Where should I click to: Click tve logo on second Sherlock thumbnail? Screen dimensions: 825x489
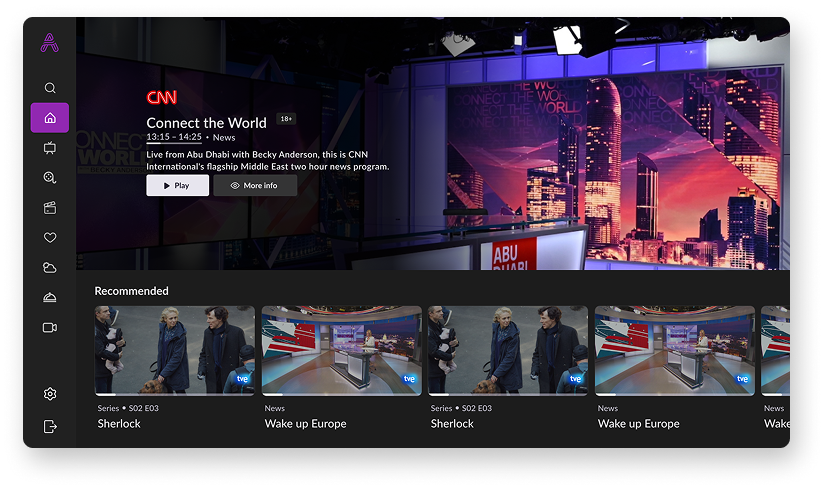576,379
